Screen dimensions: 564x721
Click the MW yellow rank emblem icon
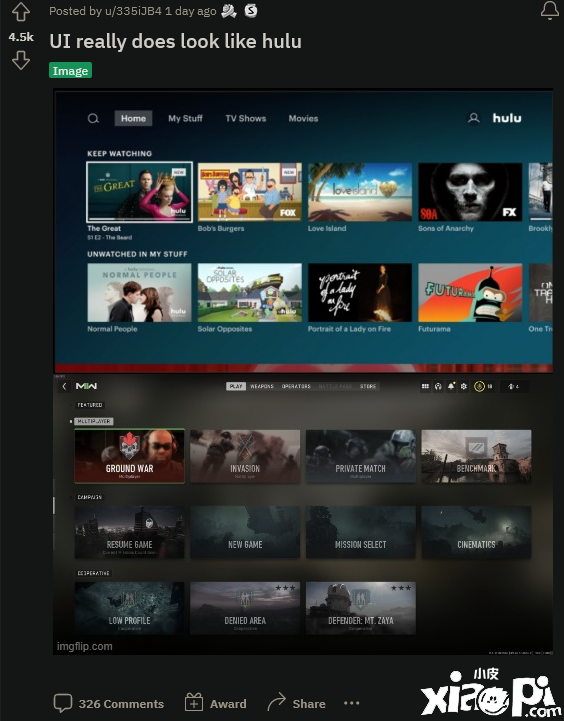click(479, 386)
